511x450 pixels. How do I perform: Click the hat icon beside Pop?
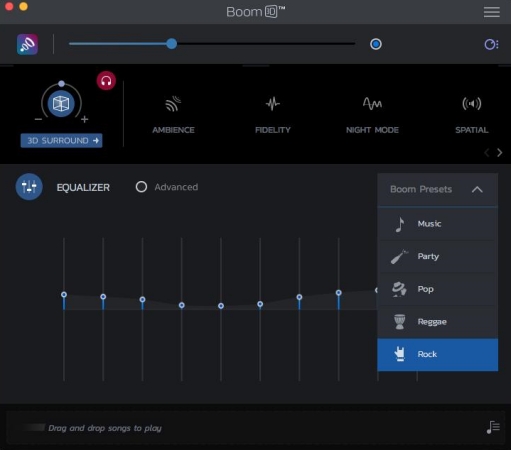399,289
